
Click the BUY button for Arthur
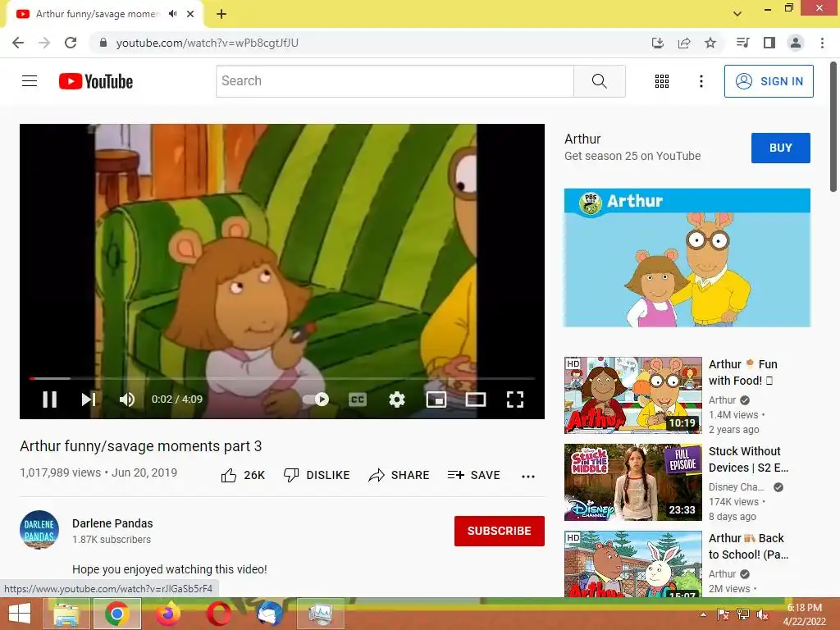point(781,148)
